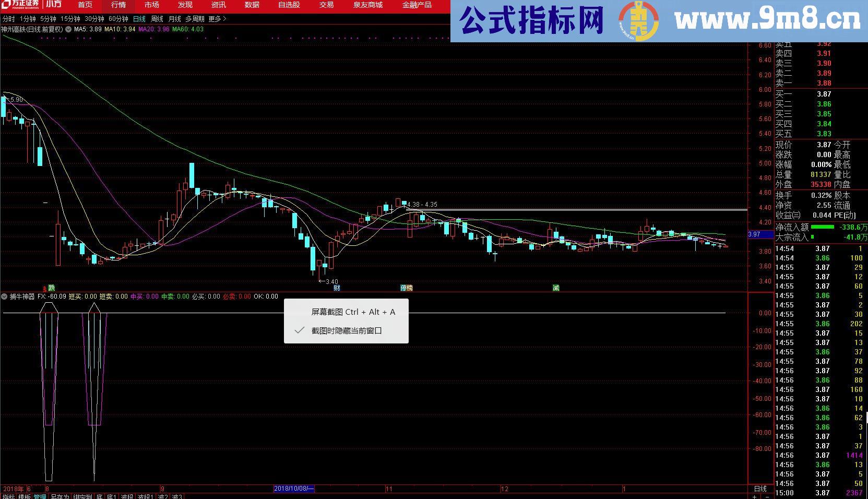868x499 pixels.
Task: Click the MA5: 3.89 legend label
Action: tap(88, 29)
